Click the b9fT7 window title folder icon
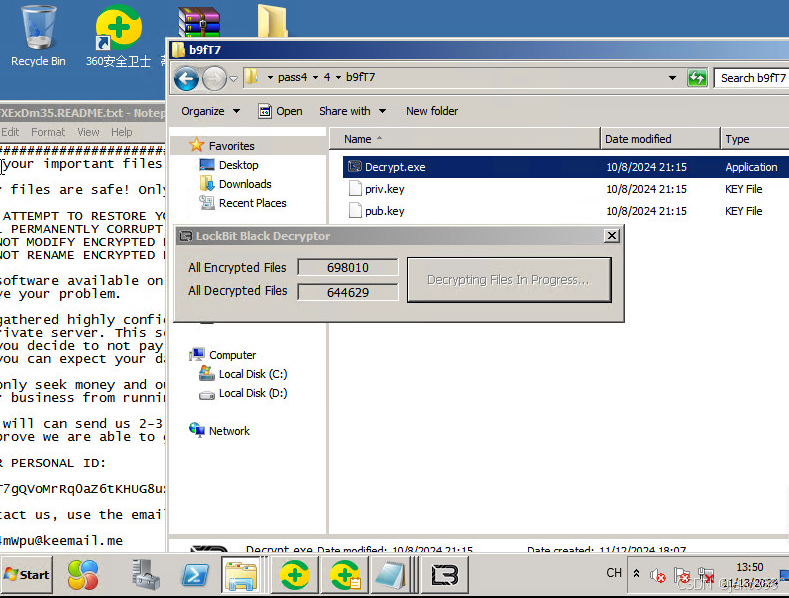The image size is (789, 598). click(178, 50)
